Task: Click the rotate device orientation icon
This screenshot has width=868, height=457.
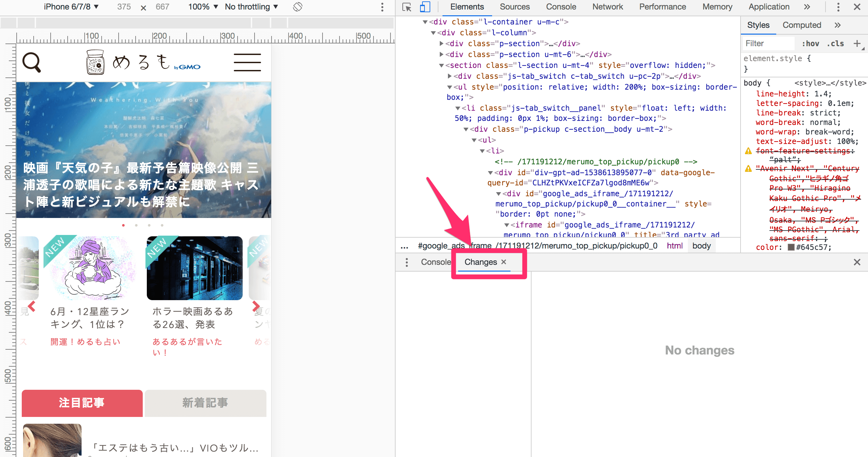Action: pos(298,7)
